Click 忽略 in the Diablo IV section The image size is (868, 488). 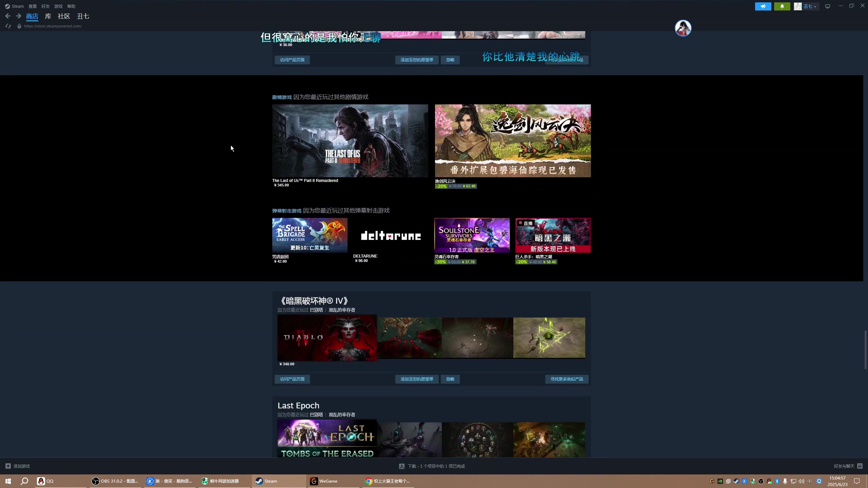pyautogui.click(x=450, y=379)
